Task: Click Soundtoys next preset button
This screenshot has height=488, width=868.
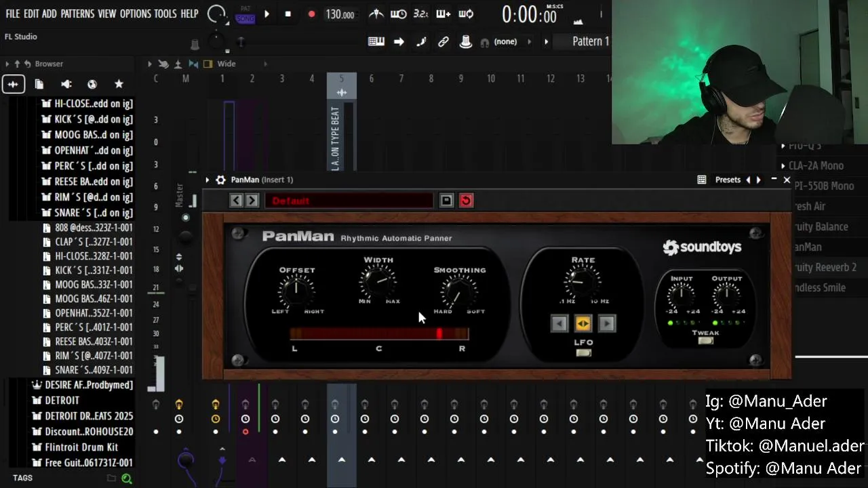Action: (252, 200)
